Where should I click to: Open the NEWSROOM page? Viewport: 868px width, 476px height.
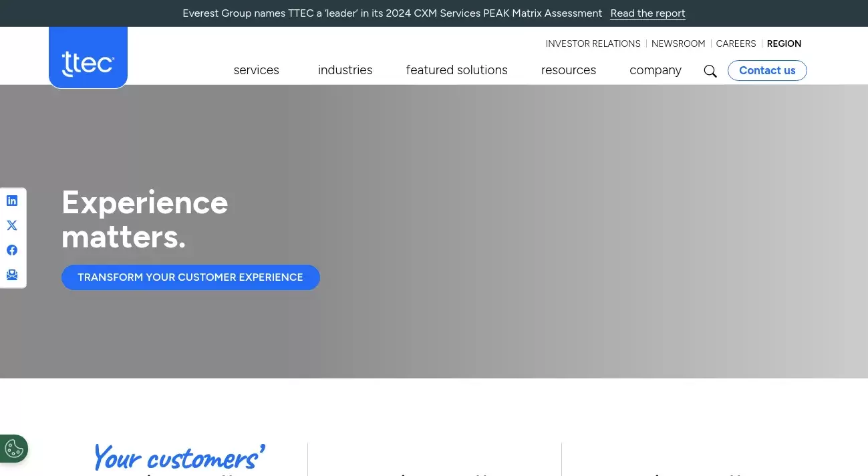(x=678, y=43)
